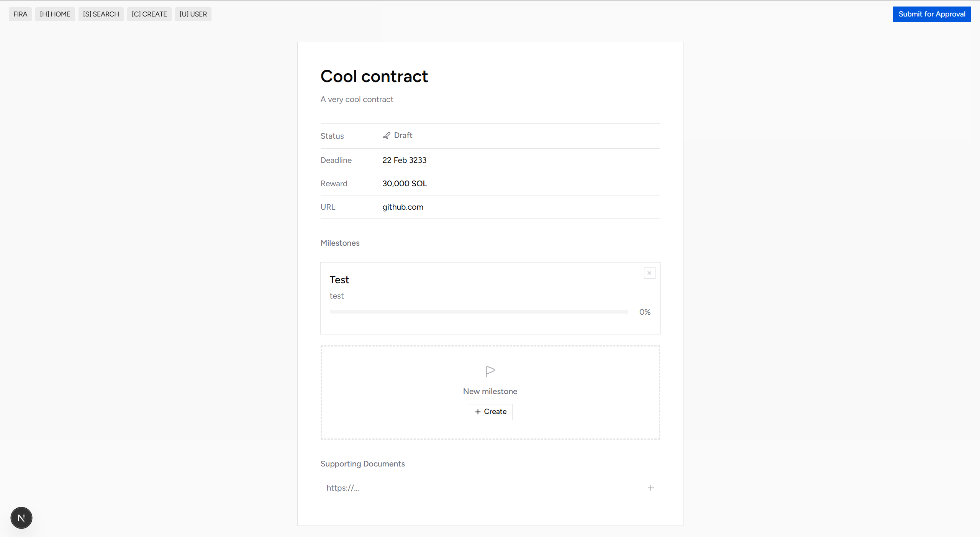
Task: Click the Cool contract title
Action: pyautogui.click(x=374, y=76)
